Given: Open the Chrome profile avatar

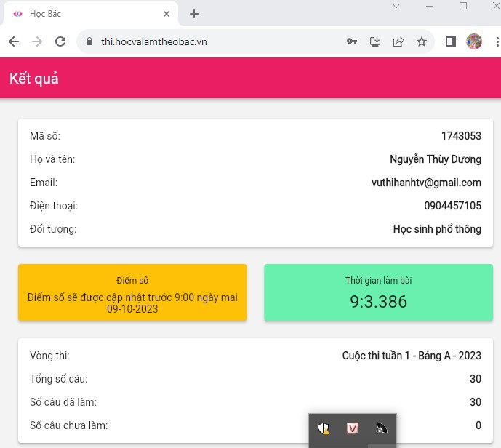Looking at the screenshot, I should coord(473,41).
